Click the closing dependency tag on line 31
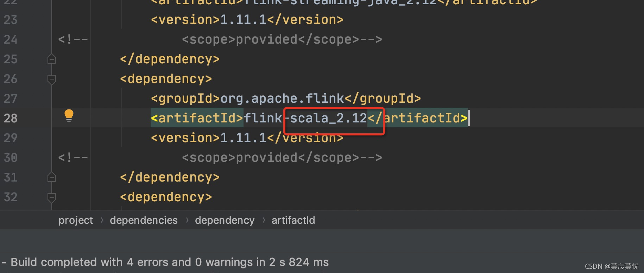The width and height of the screenshot is (644, 273). [170, 177]
